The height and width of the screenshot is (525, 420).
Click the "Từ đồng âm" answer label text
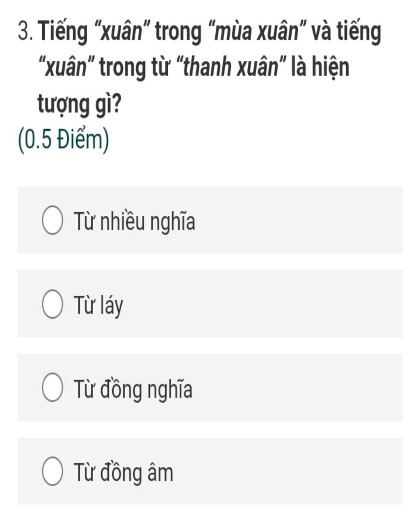(x=123, y=472)
